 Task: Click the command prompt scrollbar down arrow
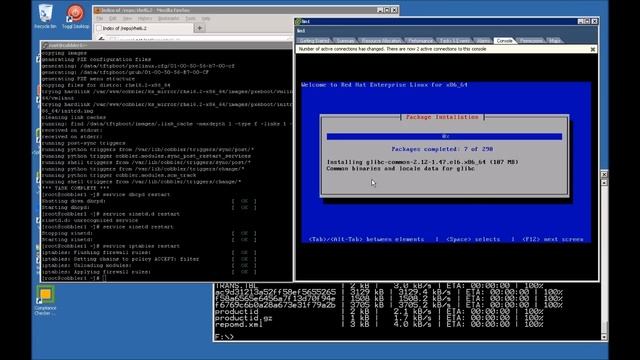604,337
